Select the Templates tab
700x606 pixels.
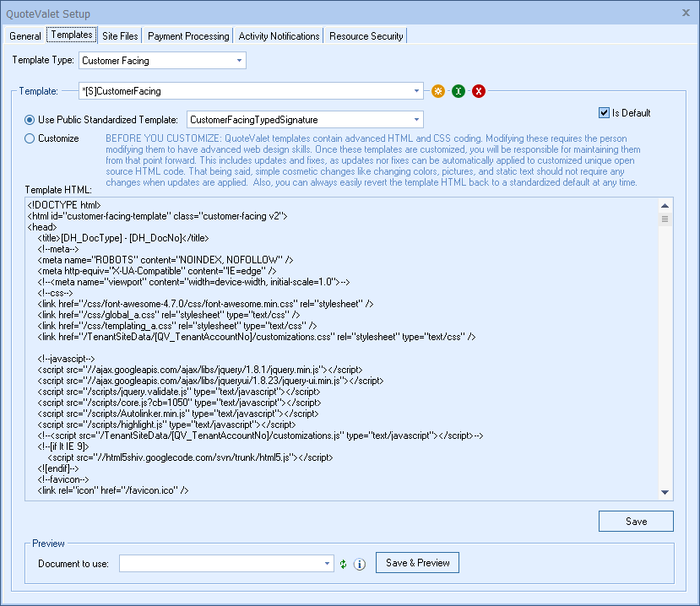72,35
